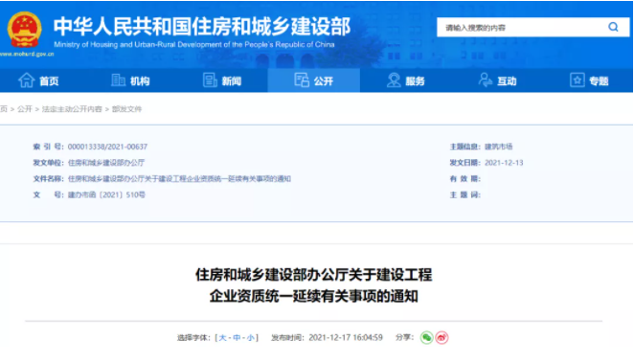Click the 互动 interaction icon
634x364 pixels.
[486, 80]
